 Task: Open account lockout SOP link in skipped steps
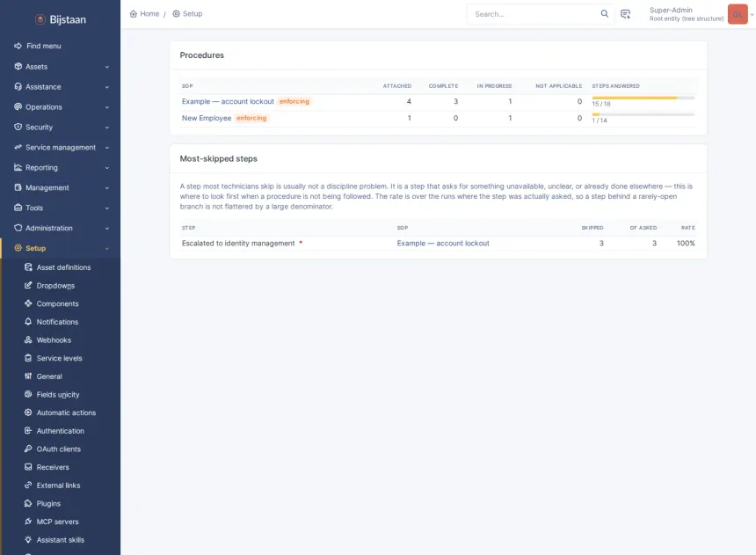point(443,244)
